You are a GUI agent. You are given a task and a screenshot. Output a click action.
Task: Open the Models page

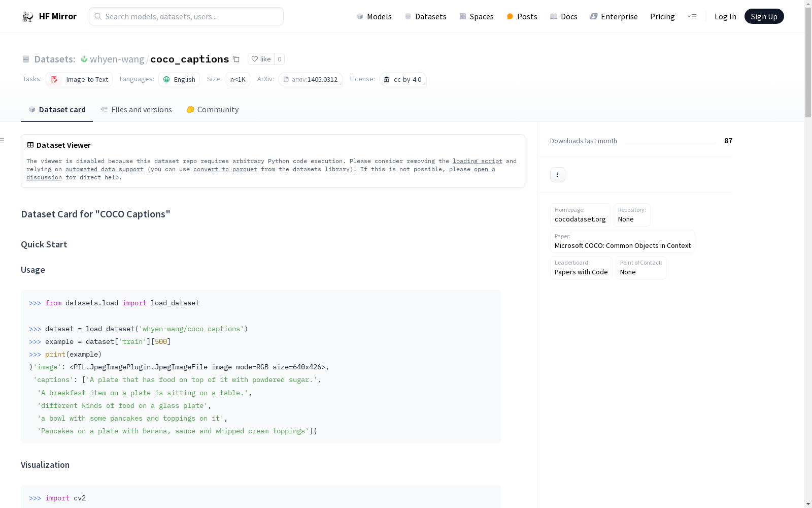(x=374, y=16)
